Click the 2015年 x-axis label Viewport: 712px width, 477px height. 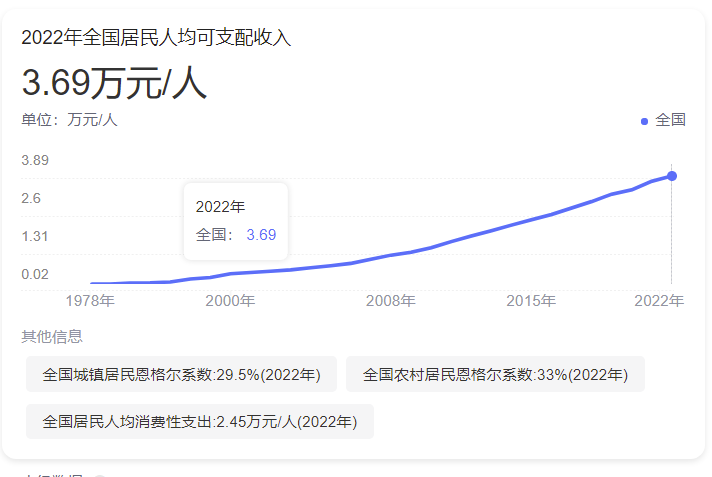(x=530, y=300)
